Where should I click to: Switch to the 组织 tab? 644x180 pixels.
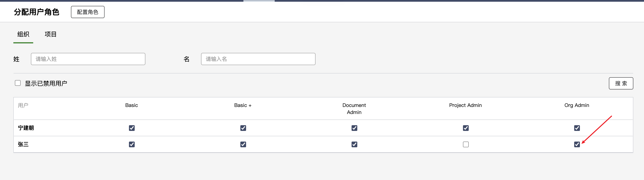pyautogui.click(x=23, y=34)
